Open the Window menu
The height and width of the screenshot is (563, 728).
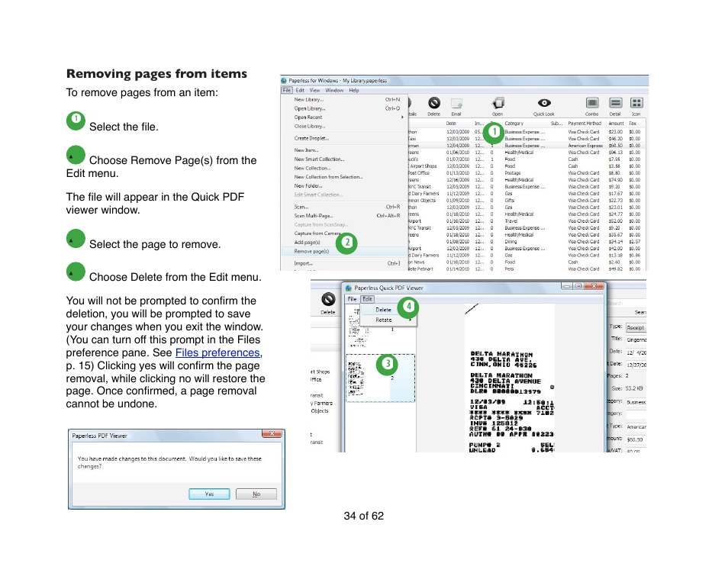pos(334,90)
